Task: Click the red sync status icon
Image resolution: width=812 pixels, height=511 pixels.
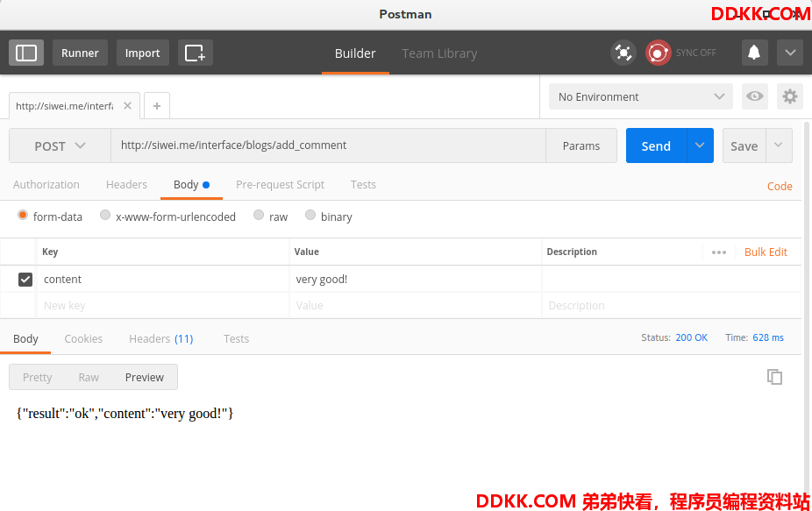Action: (x=658, y=53)
